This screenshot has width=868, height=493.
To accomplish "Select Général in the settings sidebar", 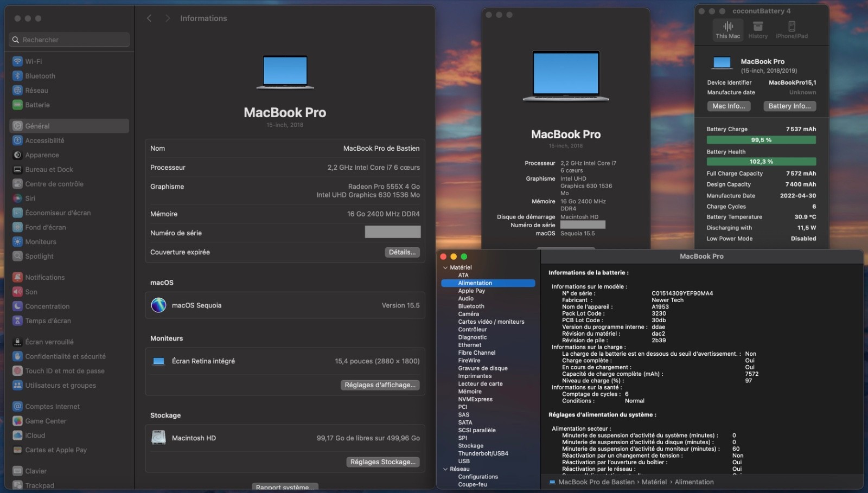I will pos(69,126).
